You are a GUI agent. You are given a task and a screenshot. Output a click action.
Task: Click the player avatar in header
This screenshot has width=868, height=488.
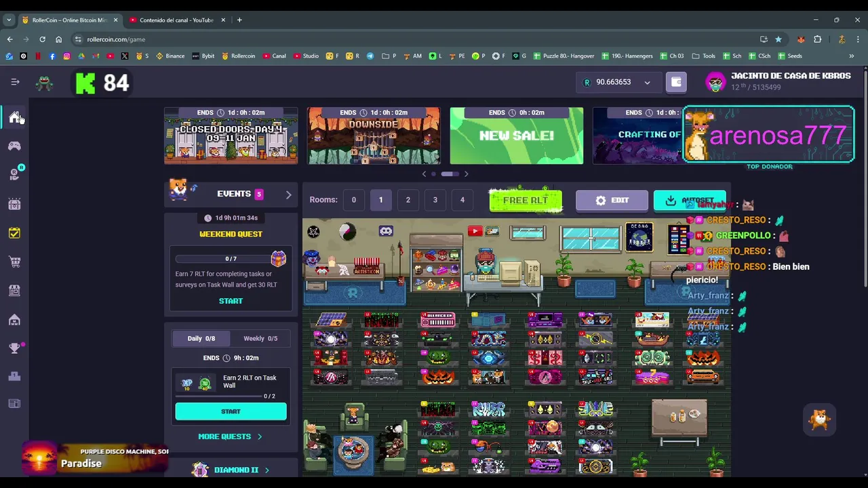click(715, 82)
